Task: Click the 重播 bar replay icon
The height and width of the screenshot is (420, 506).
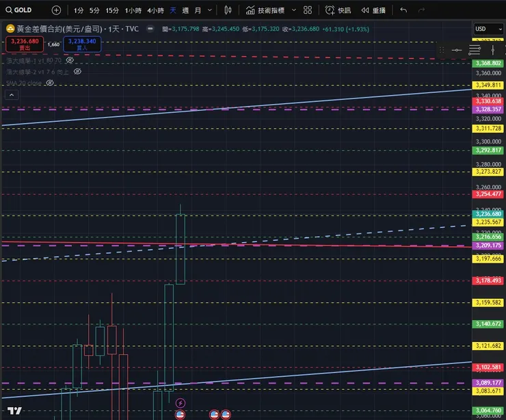Action: pos(372,10)
